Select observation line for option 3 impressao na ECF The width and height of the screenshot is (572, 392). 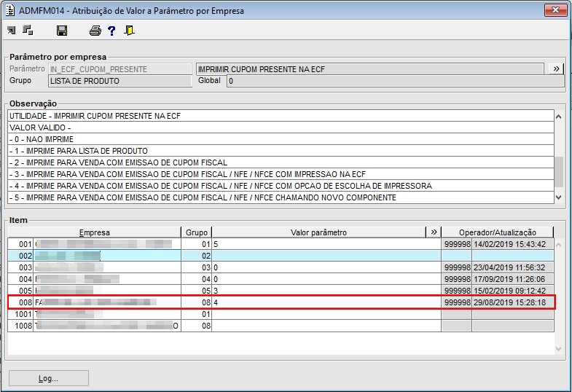pos(281,174)
